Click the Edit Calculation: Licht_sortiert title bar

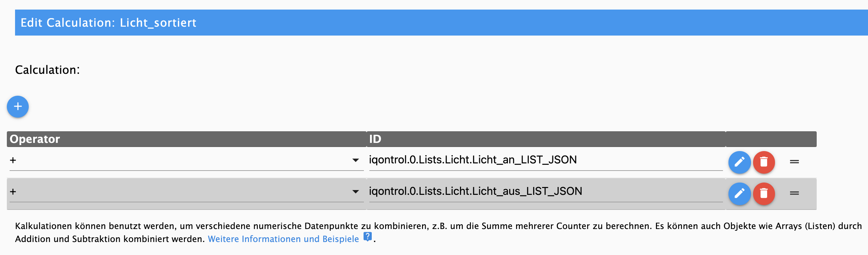point(441,23)
